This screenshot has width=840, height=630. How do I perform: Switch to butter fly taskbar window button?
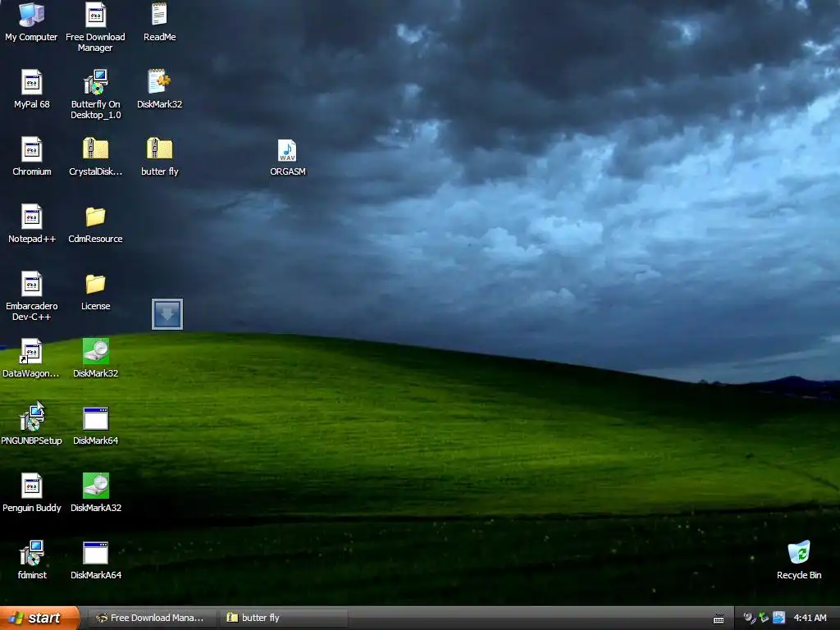[x=283, y=618]
